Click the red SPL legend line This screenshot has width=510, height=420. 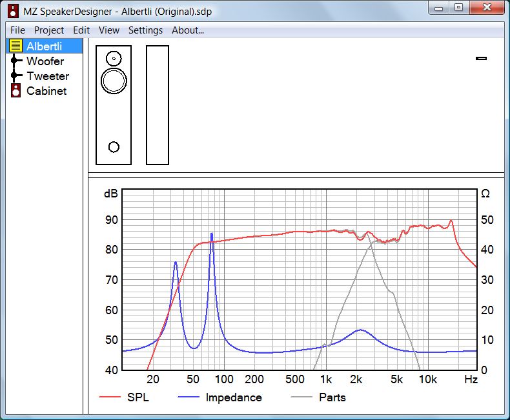point(110,397)
